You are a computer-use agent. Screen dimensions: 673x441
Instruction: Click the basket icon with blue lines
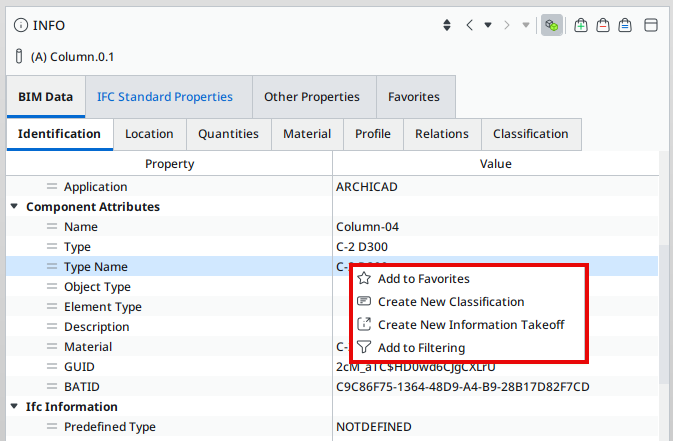625,25
